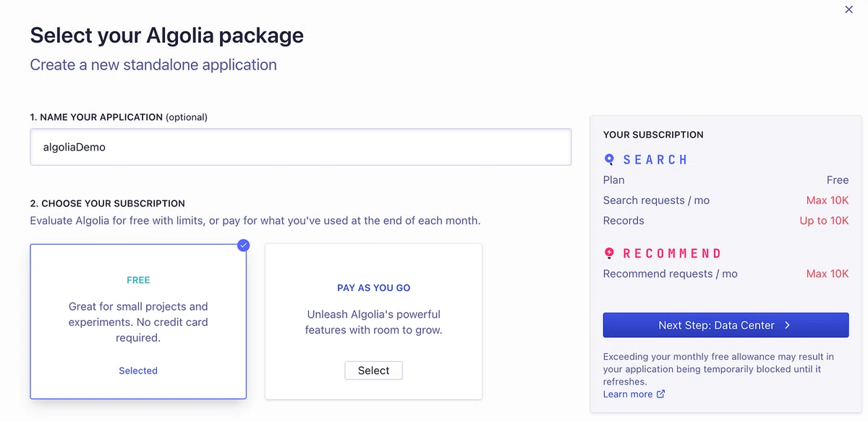Click the 'Records' label in subscription panel
868x422 pixels.
coord(624,221)
